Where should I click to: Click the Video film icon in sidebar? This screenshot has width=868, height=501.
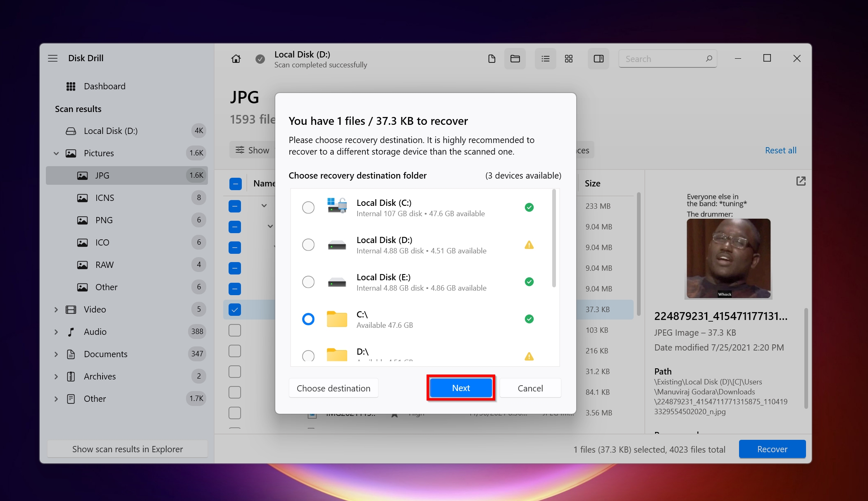[71, 310]
